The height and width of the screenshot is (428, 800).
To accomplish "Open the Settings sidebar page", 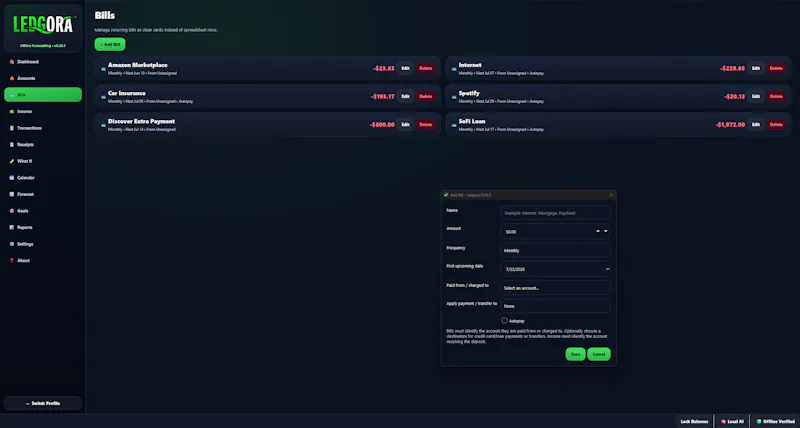I will click(x=43, y=244).
